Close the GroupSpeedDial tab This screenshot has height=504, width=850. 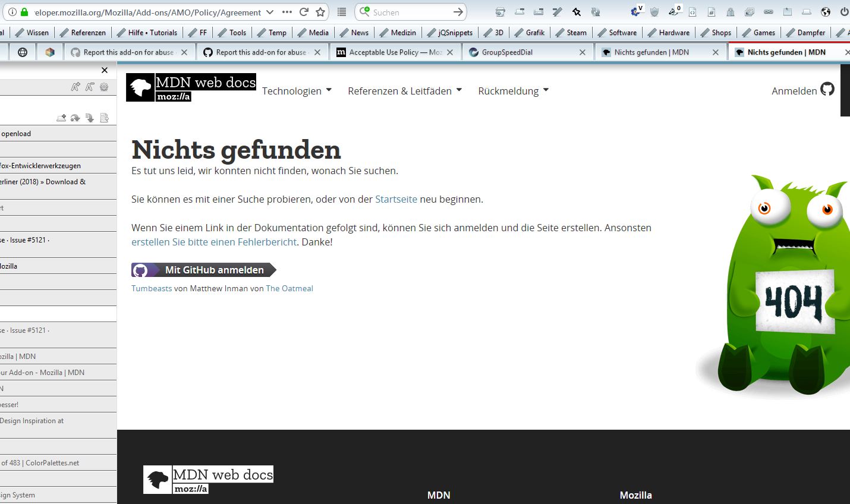coord(583,52)
